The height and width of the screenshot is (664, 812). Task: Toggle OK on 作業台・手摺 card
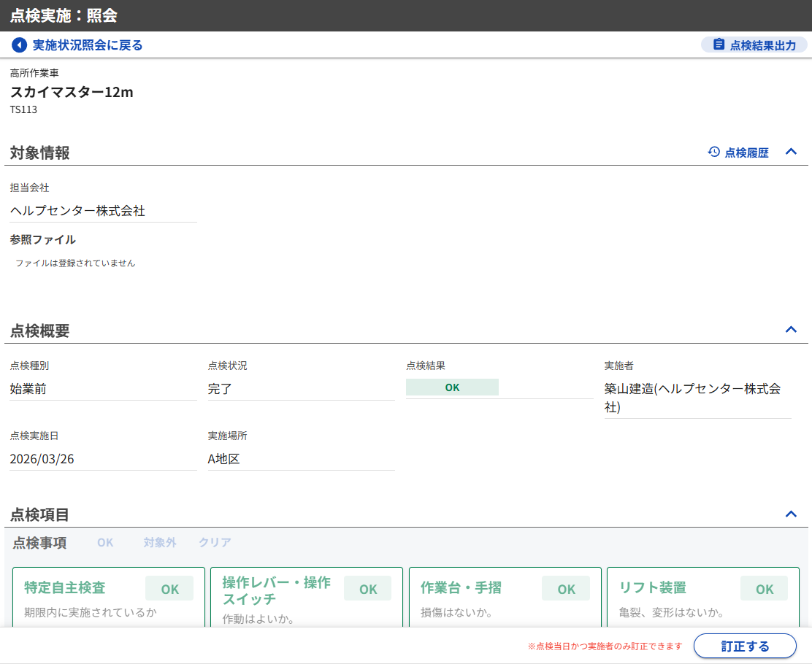pyautogui.click(x=566, y=589)
